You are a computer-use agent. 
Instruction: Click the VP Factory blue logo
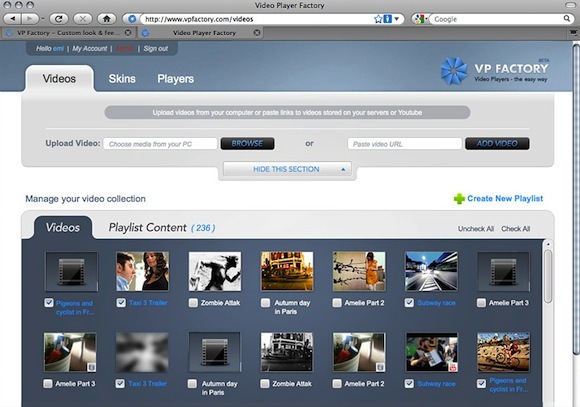pyautogui.click(x=454, y=71)
